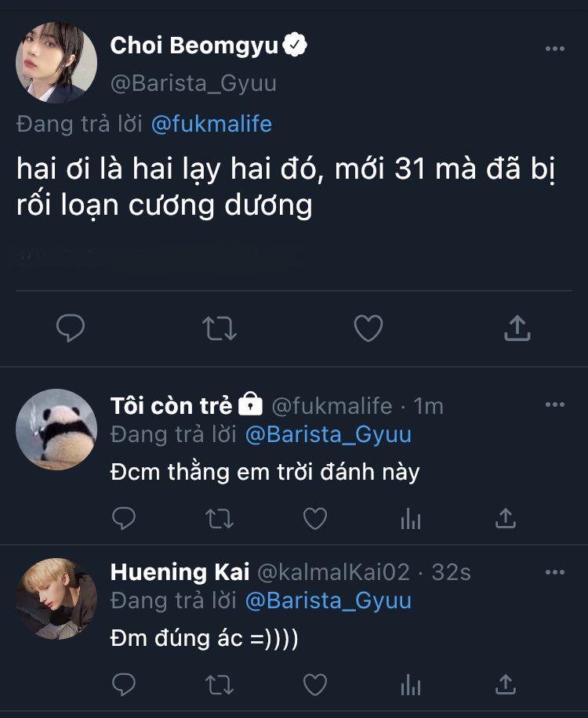Image resolution: width=588 pixels, height=718 pixels.
Task: Retweet the Tôi còn trẻ reply
Action: click(219, 518)
